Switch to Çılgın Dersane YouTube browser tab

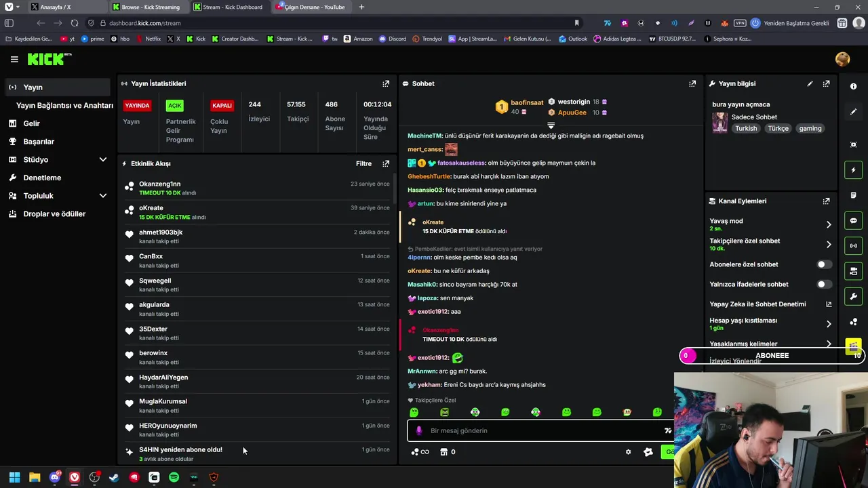tap(311, 7)
